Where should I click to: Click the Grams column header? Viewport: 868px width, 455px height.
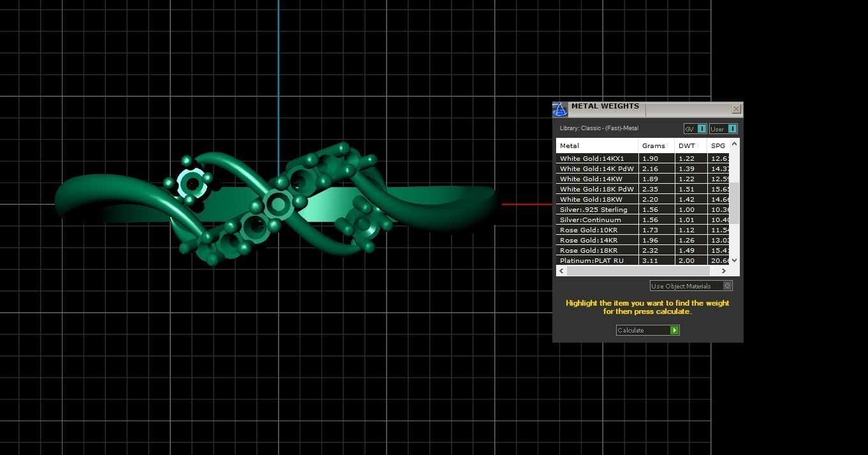[656, 145]
